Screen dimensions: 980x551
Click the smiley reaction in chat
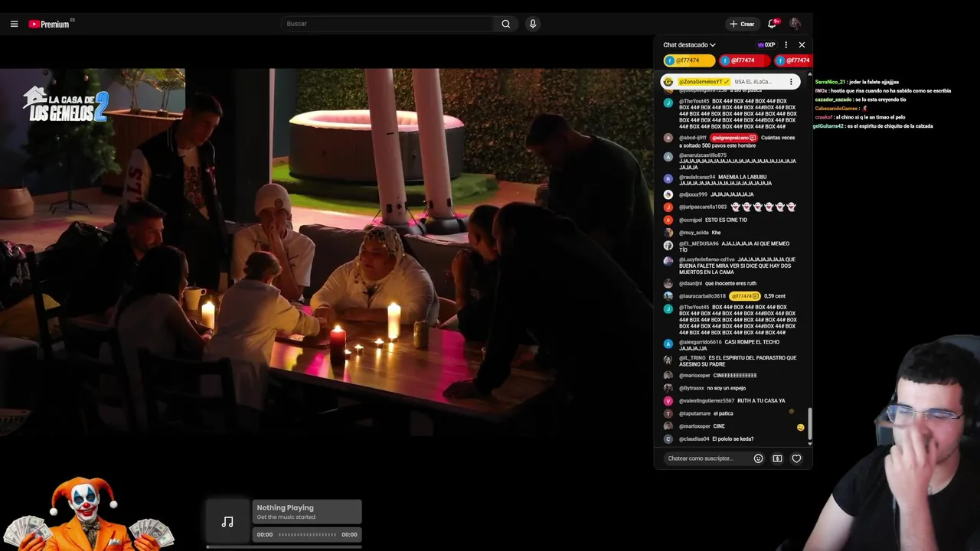pos(800,428)
